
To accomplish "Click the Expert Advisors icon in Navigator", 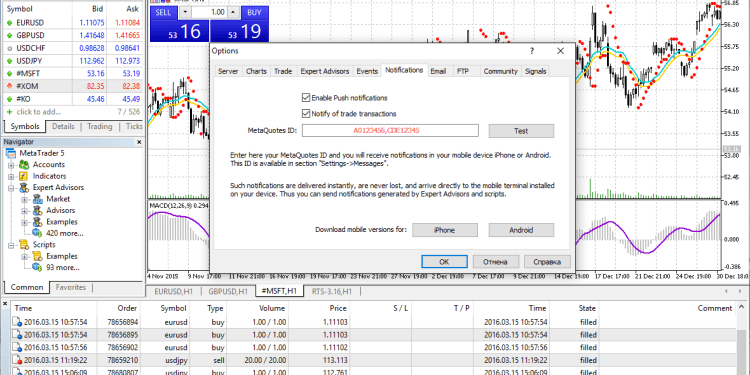I will 24,188.
